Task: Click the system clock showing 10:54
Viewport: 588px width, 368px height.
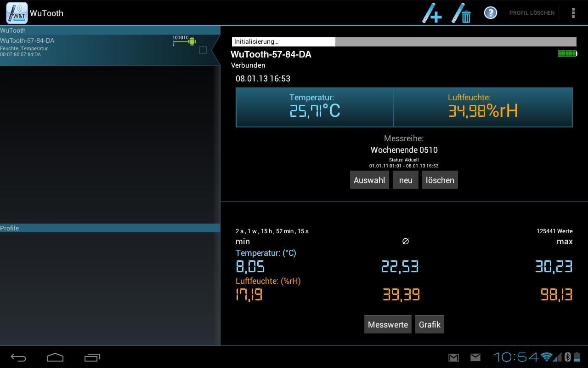Action: coord(516,357)
